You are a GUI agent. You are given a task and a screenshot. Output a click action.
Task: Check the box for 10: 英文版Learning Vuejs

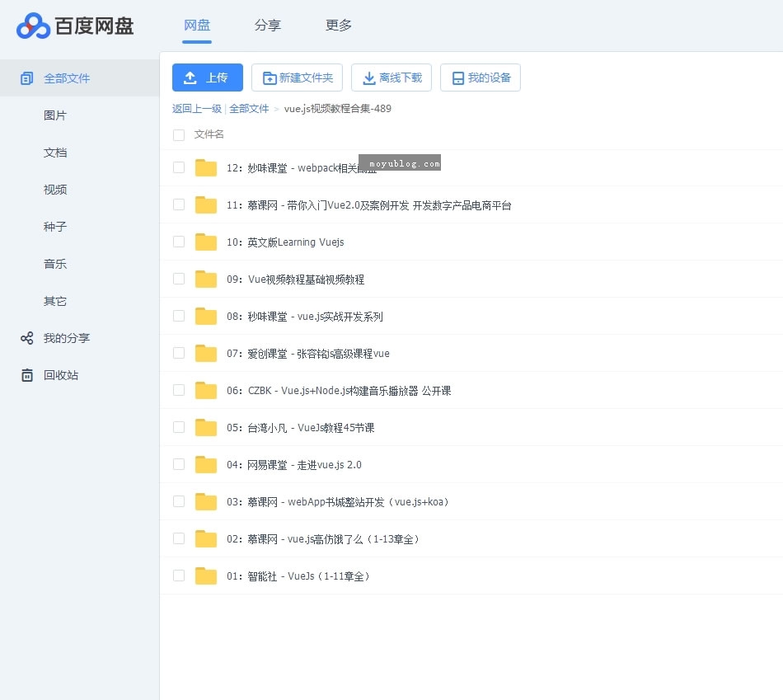[179, 242]
